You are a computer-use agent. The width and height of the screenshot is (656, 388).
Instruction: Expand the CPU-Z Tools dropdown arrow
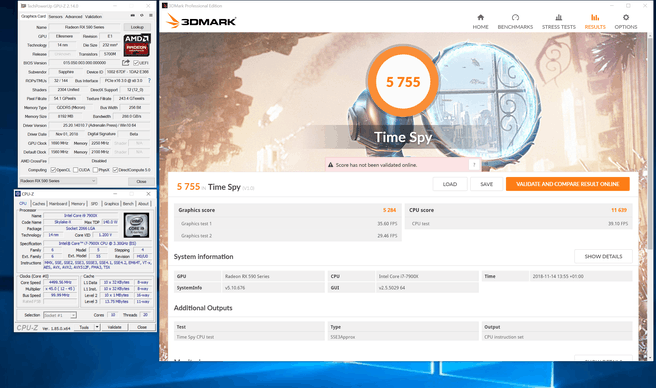tap(97, 327)
